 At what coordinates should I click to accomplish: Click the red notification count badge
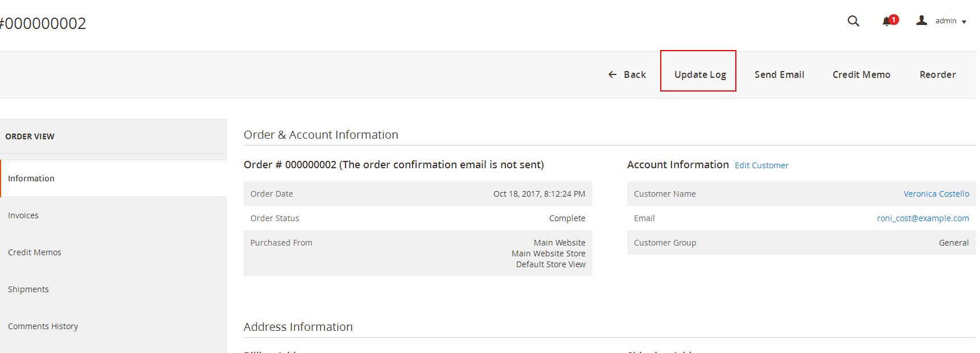tap(893, 19)
